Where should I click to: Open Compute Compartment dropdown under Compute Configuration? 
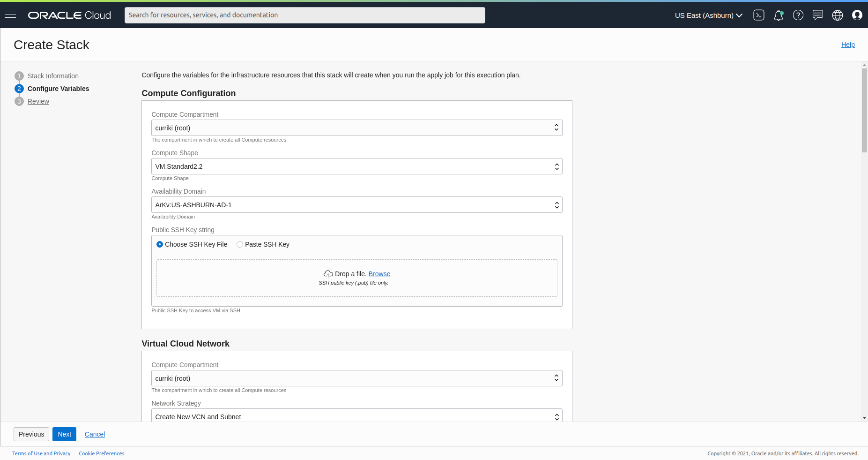pos(357,128)
